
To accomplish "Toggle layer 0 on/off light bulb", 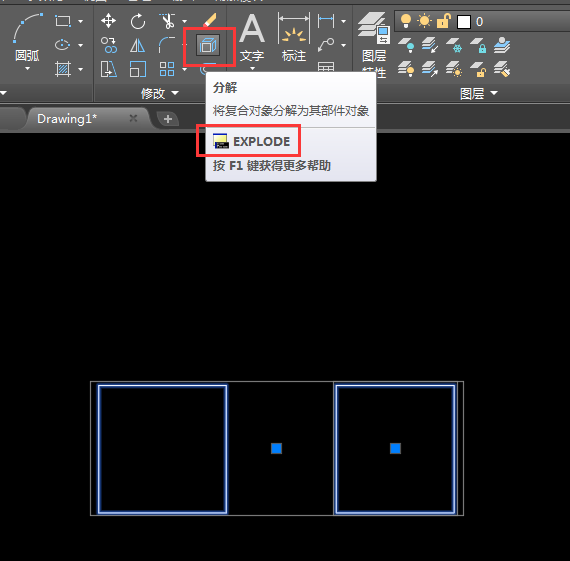I will pyautogui.click(x=406, y=21).
